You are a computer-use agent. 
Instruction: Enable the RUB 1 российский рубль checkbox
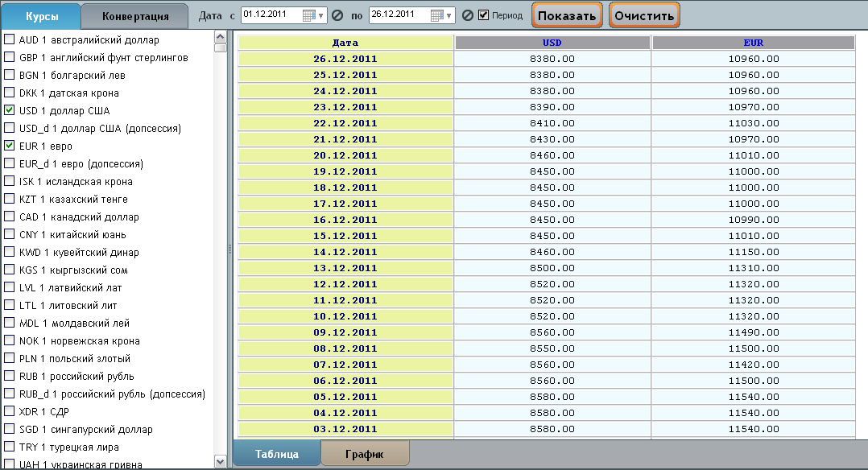click(x=10, y=376)
